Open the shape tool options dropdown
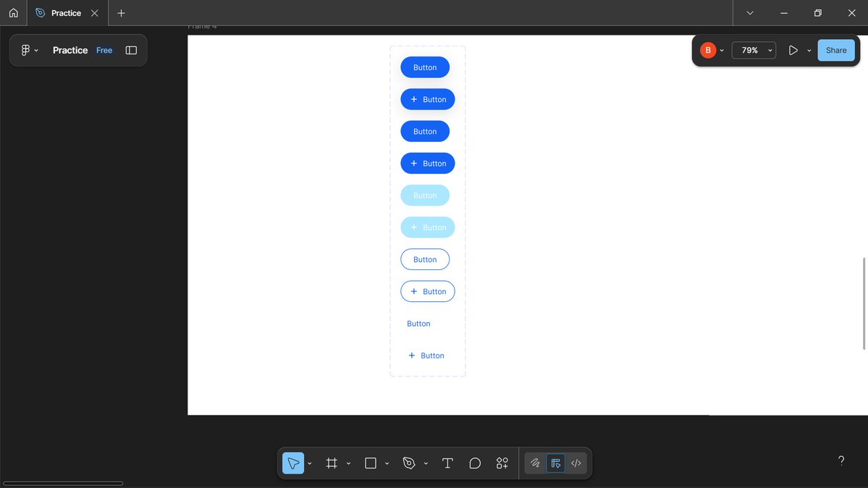This screenshot has width=868, height=488. click(387, 463)
